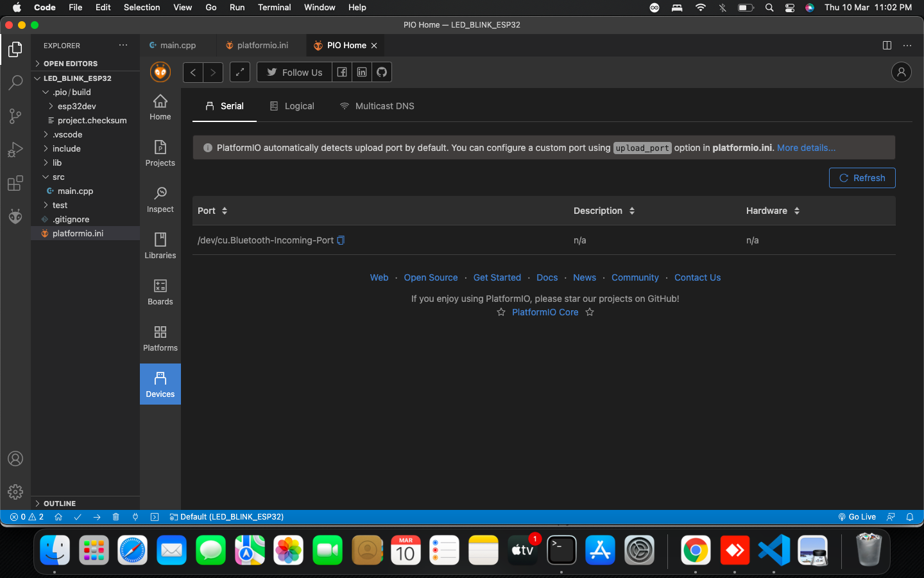Open Source Control view
This screenshot has width=924, height=578.
15,116
